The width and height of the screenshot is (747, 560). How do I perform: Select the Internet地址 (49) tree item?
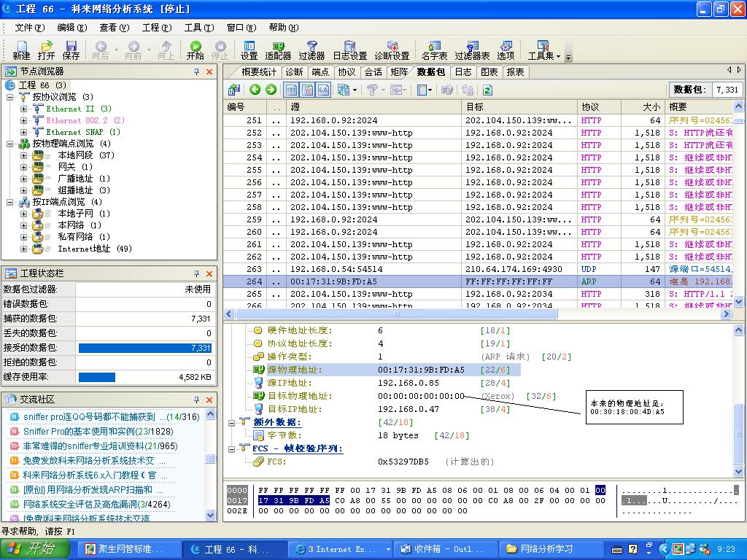click(x=94, y=249)
